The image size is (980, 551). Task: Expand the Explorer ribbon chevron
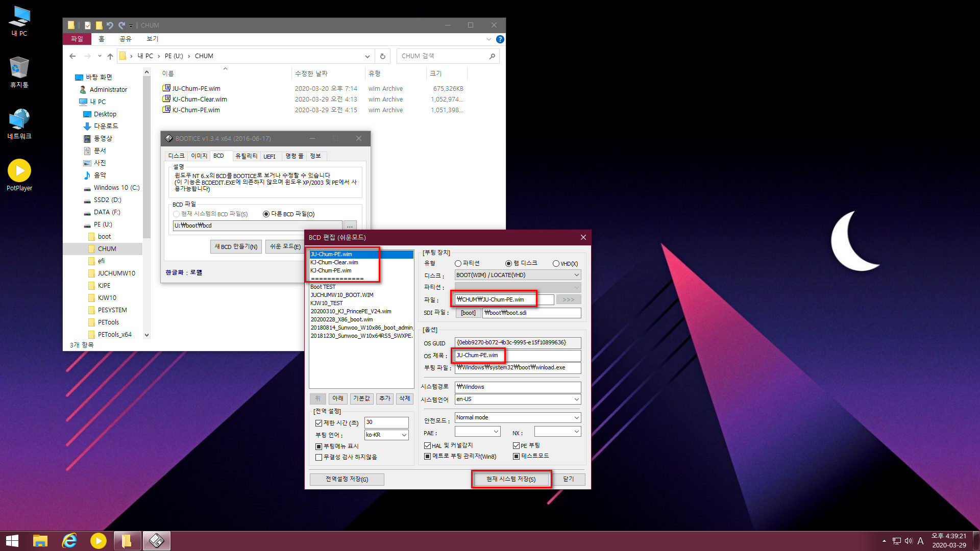point(488,39)
